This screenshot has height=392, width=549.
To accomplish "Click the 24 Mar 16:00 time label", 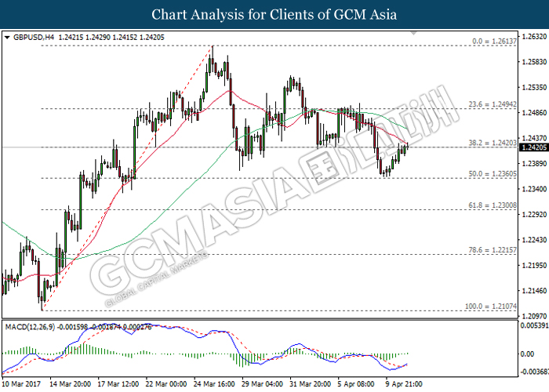I will (x=214, y=384).
